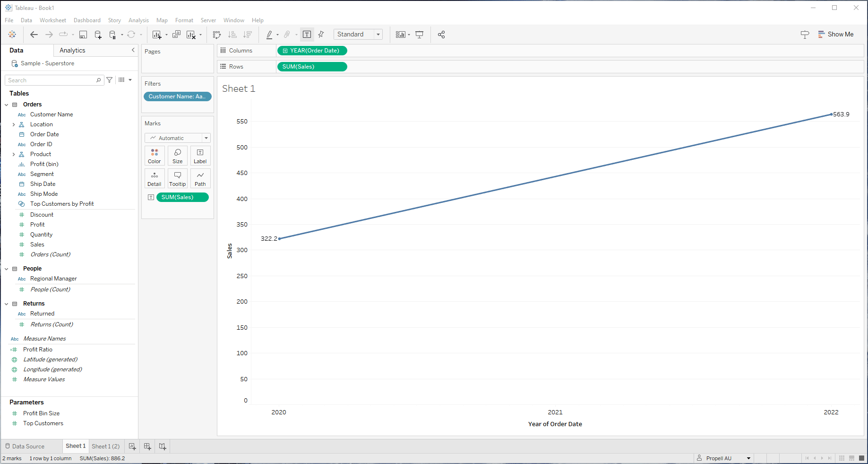
Task: Toggle the Show Me panel
Action: [x=836, y=35]
